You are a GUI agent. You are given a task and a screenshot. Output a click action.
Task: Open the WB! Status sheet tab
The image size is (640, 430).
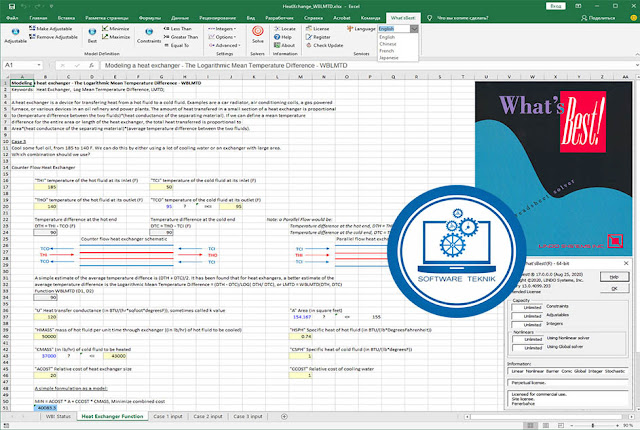58,417
